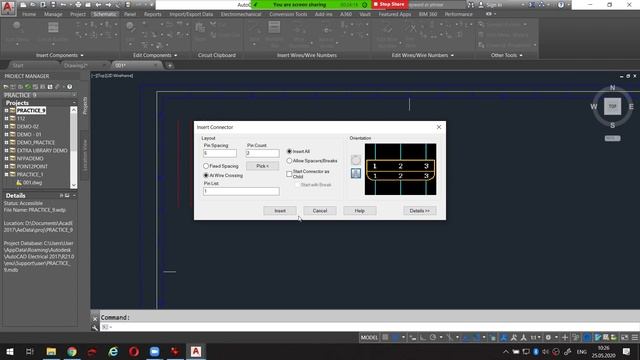The height and width of the screenshot is (360, 640).
Task: Check Start Connector as Child checkbox
Action: click(289, 174)
